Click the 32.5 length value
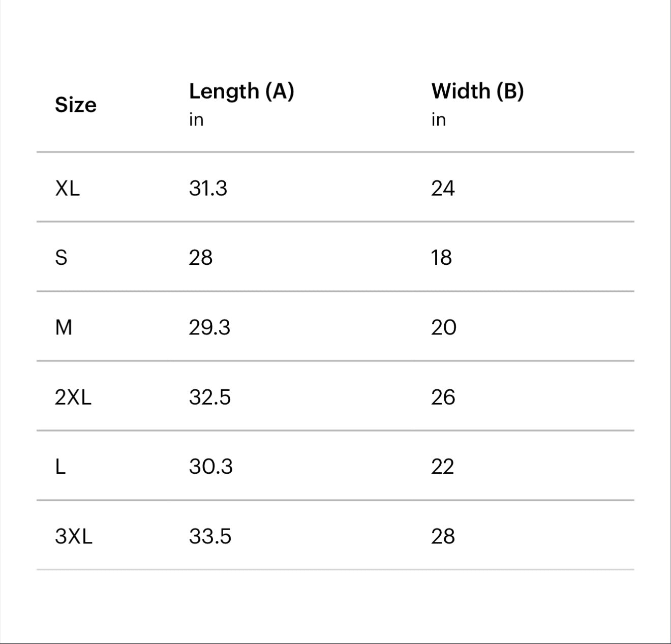671x644 pixels. point(210,397)
